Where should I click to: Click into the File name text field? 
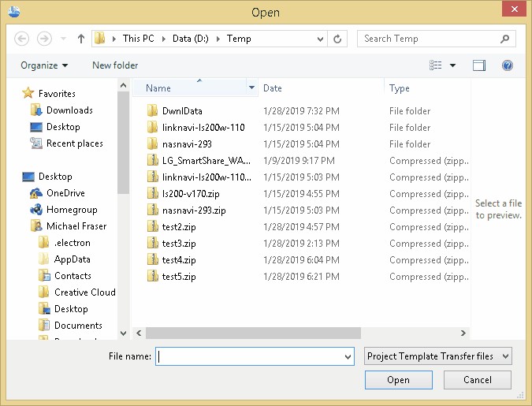click(248, 356)
